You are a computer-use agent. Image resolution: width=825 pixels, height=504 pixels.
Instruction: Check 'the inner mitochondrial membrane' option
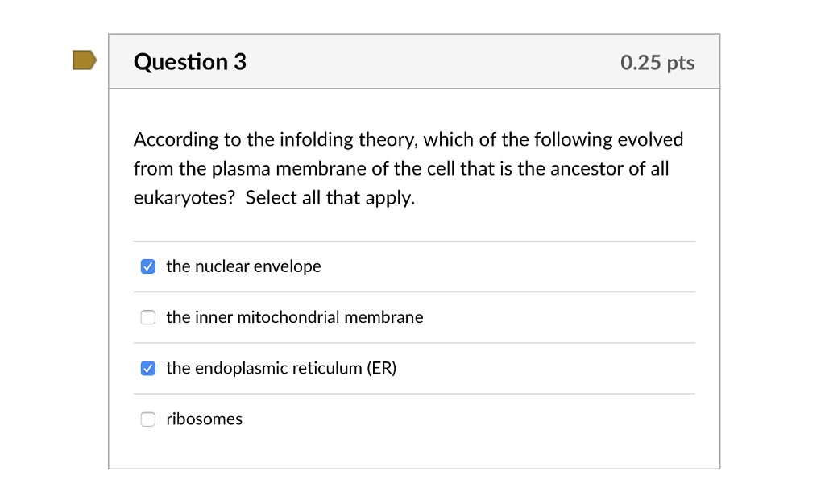coord(147,317)
